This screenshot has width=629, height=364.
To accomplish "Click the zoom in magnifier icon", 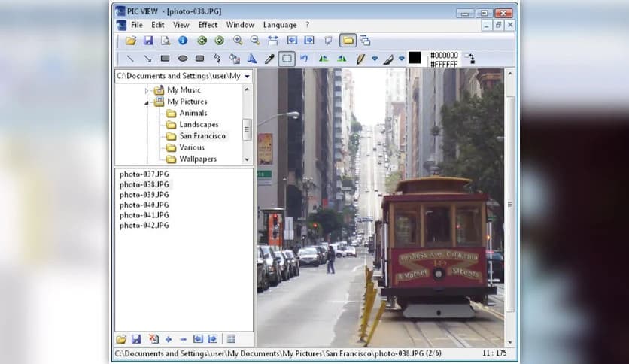I will pos(238,41).
